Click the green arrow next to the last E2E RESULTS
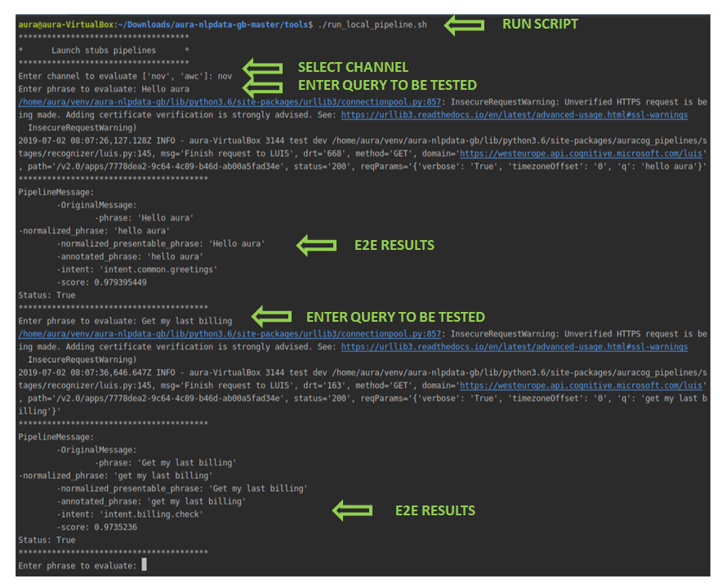 click(352, 510)
